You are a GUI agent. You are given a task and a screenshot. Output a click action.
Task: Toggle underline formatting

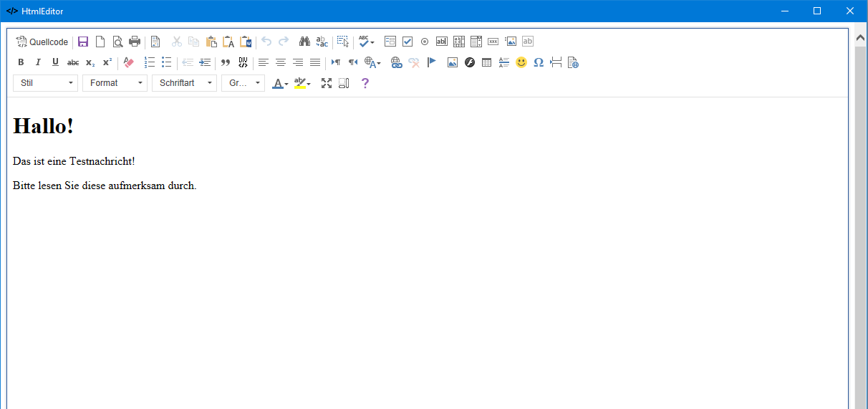[55, 62]
